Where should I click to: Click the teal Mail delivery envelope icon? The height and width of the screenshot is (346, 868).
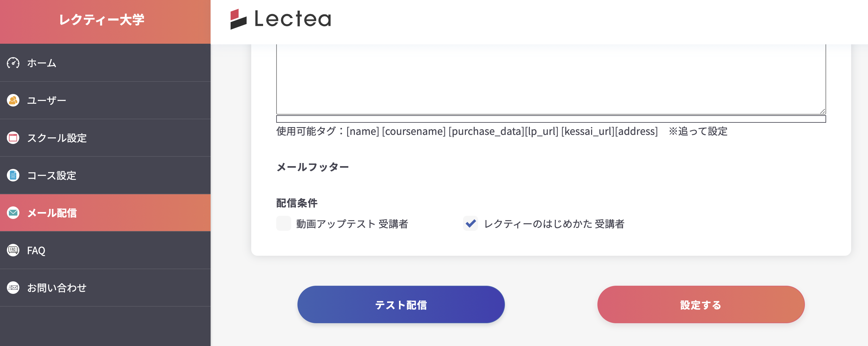point(13,213)
